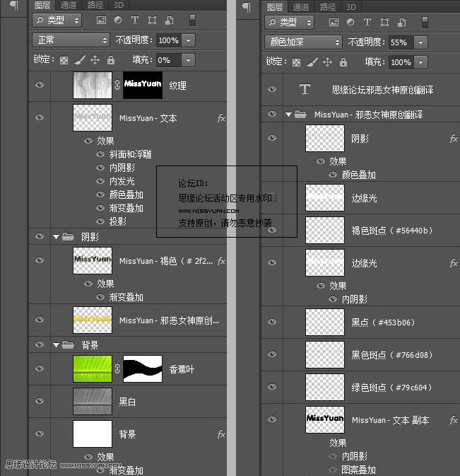The height and width of the screenshot is (476, 460).
Task: Switch to 3D tab in left panel
Action: [119, 5]
